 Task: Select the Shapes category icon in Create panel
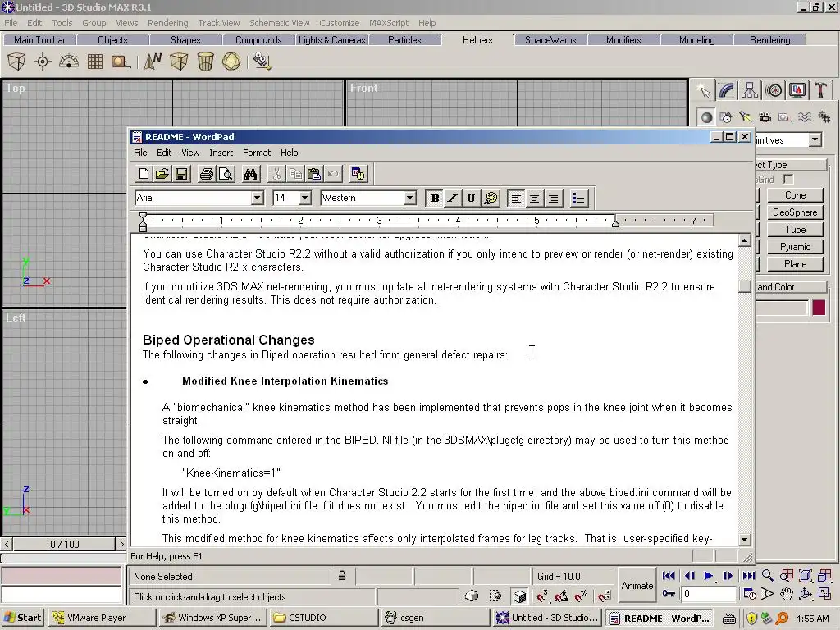(x=726, y=117)
